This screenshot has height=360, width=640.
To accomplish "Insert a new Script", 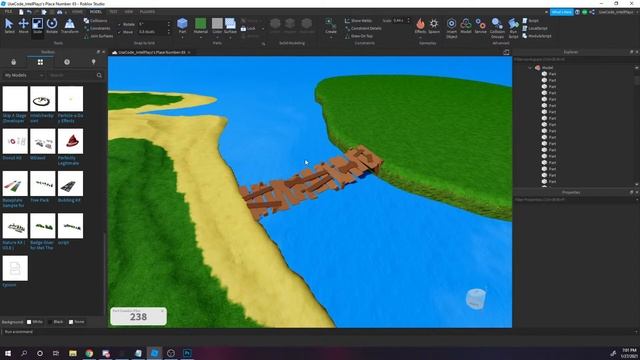I will (531, 20).
